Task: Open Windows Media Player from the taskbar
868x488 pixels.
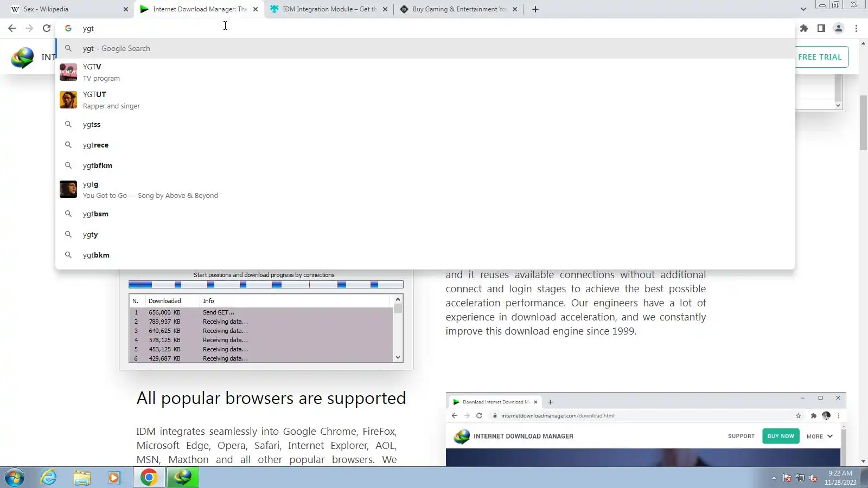Action: pyautogui.click(x=114, y=478)
